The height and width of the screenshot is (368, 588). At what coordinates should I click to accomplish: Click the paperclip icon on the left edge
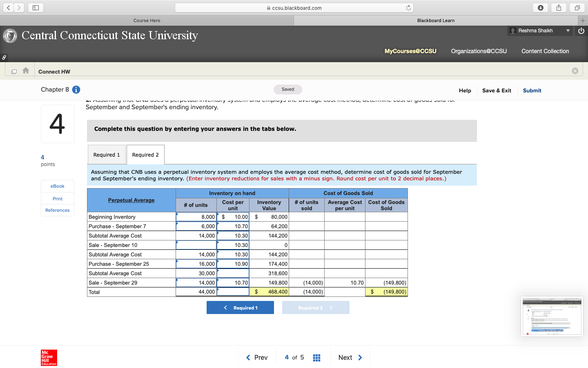click(x=4, y=57)
